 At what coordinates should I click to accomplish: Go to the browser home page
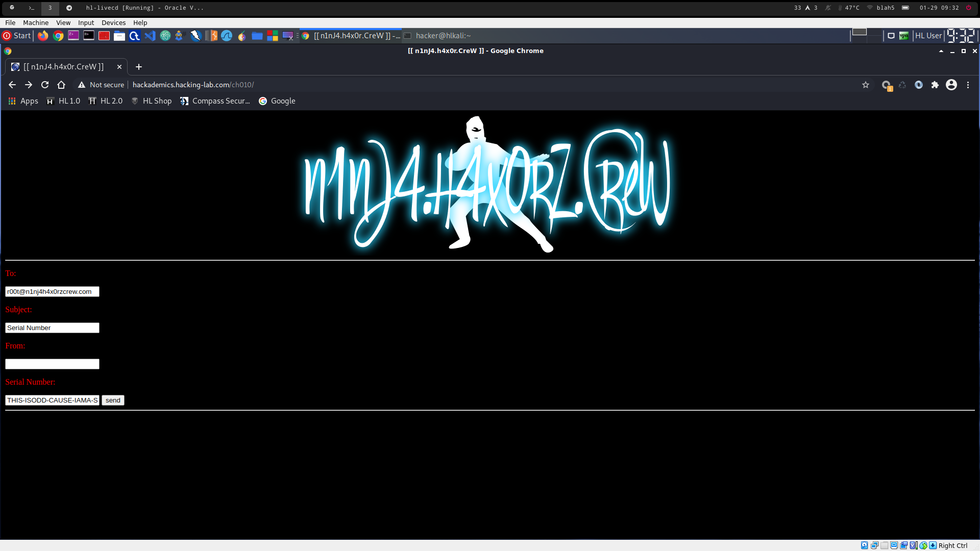[61, 85]
